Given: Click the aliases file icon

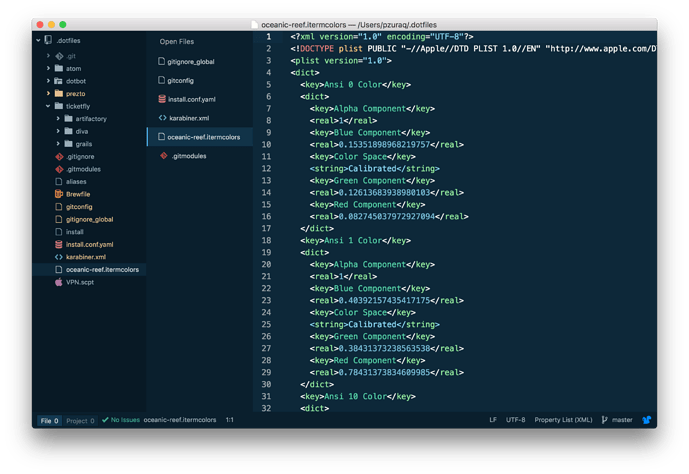Looking at the screenshot, I should coord(58,181).
